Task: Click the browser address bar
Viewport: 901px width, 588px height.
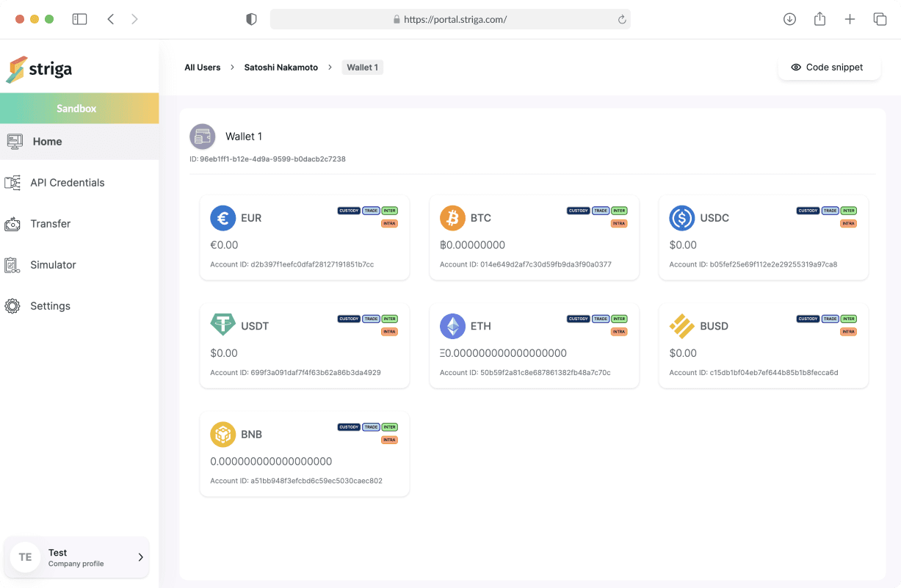Action: pos(450,19)
